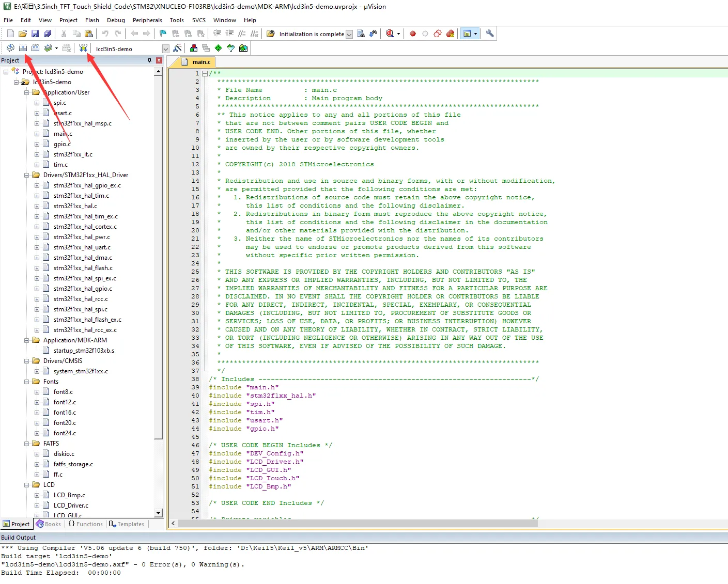
Task: Click the Save All icon
Action: tap(48, 34)
